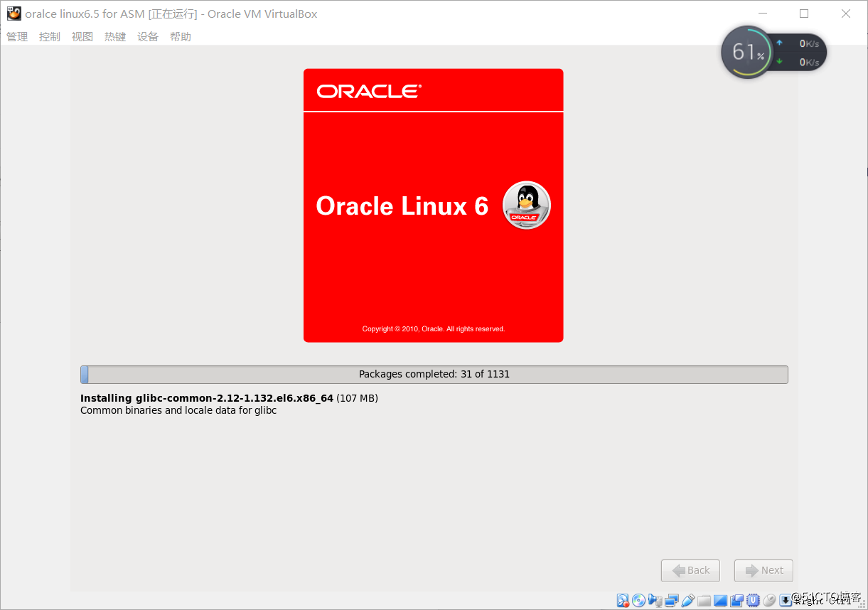Click the hard disk activity status icon
The width and height of the screenshot is (868, 610).
coord(623,601)
